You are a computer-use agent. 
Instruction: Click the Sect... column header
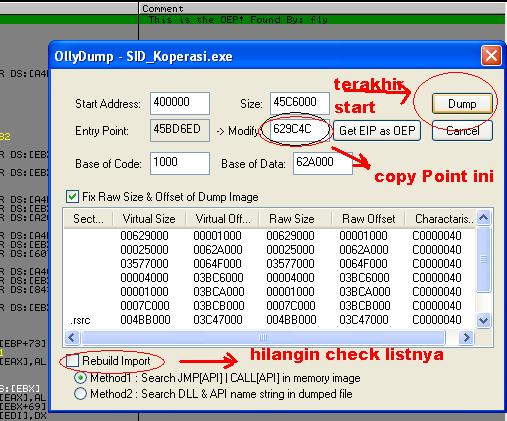[x=88, y=219]
